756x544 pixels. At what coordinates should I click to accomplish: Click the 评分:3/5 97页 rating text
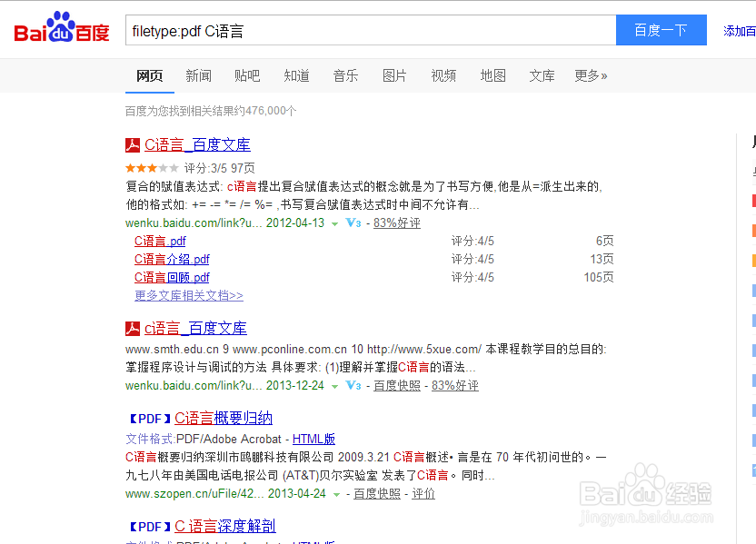(219, 168)
